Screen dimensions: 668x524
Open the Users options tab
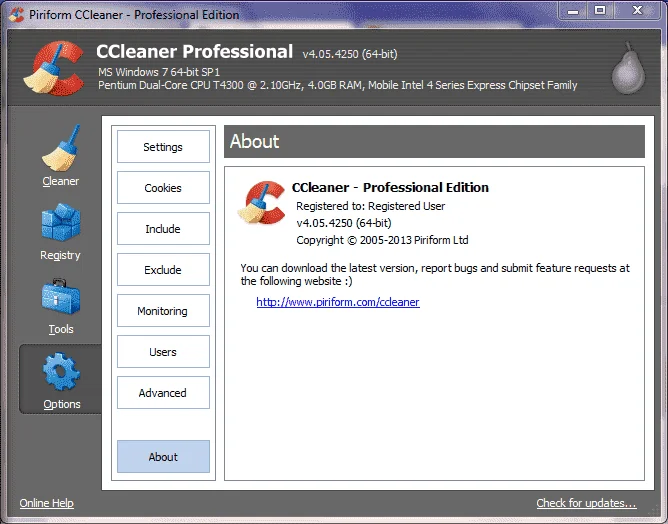pos(163,351)
